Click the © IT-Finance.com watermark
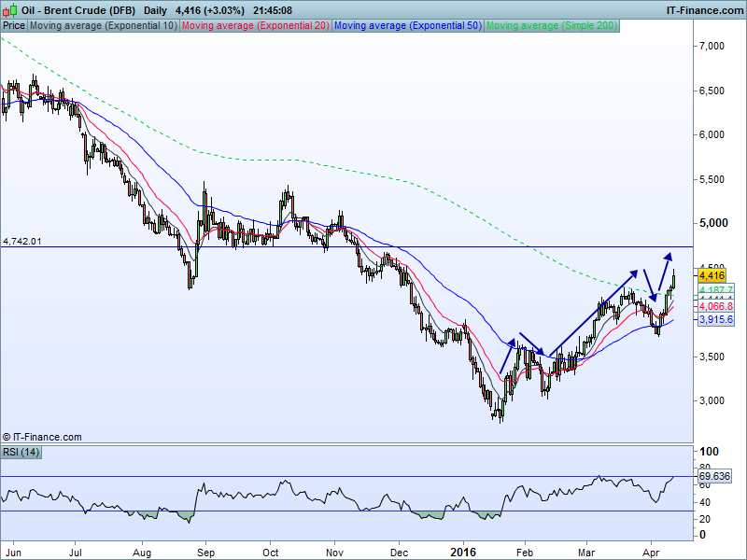The width and height of the screenshot is (747, 560). (43, 437)
